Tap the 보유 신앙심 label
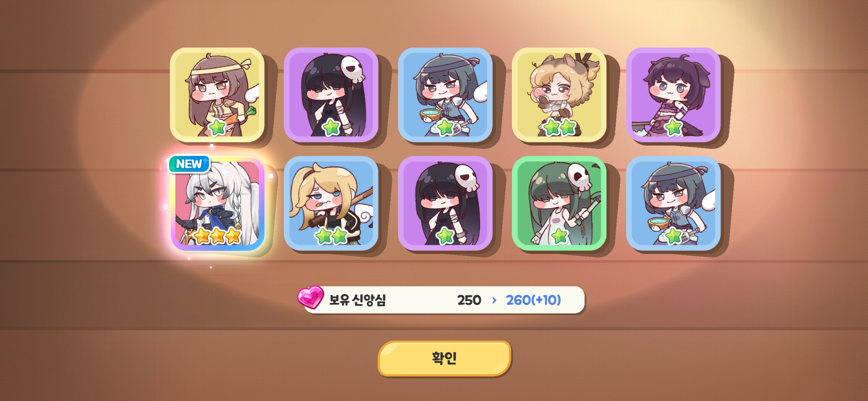Image resolution: width=868 pixels, height=401 pixels. click(358, 300)
